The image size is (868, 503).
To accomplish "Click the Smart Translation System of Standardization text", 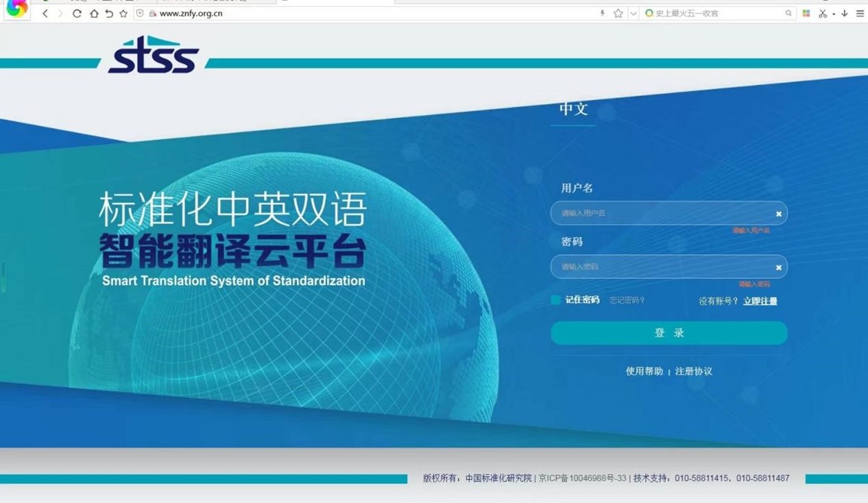I will click(234, 280).
